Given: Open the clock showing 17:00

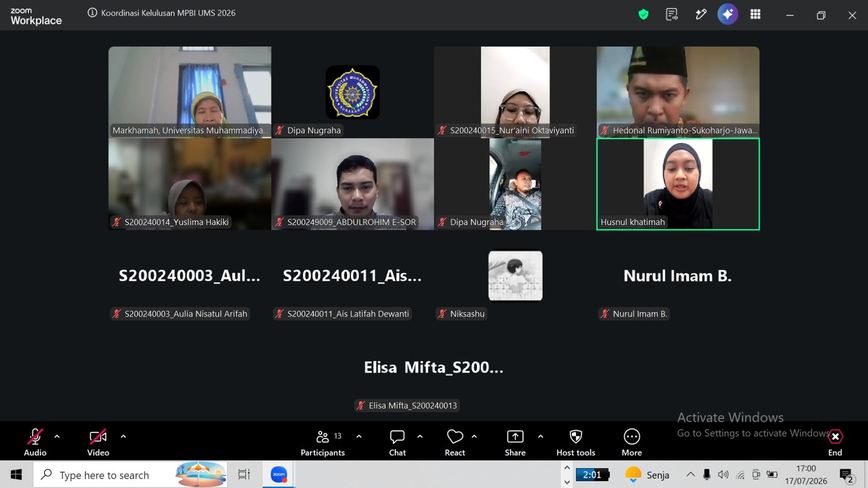Looking at the screenshot, I should pyautogui.click(x=806, y=475).
